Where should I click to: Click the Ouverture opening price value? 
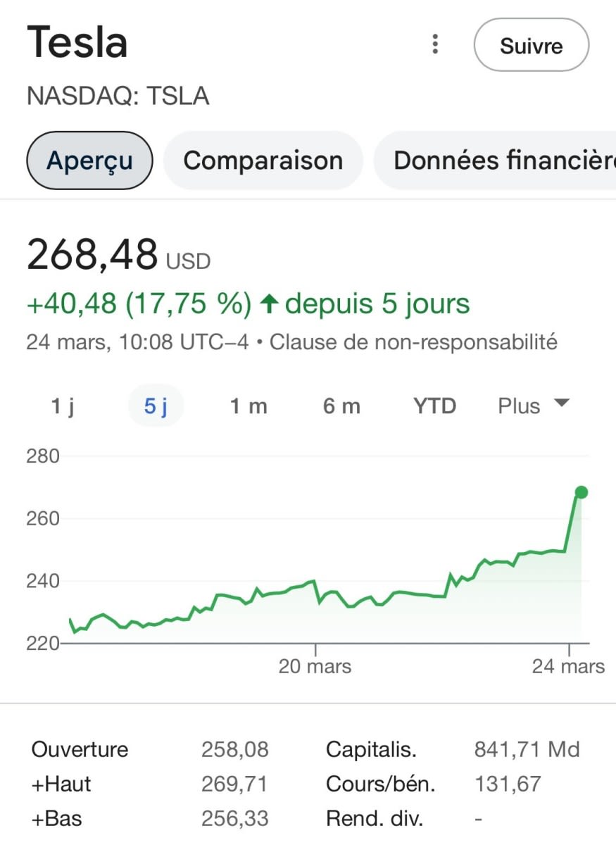point(235,749)
